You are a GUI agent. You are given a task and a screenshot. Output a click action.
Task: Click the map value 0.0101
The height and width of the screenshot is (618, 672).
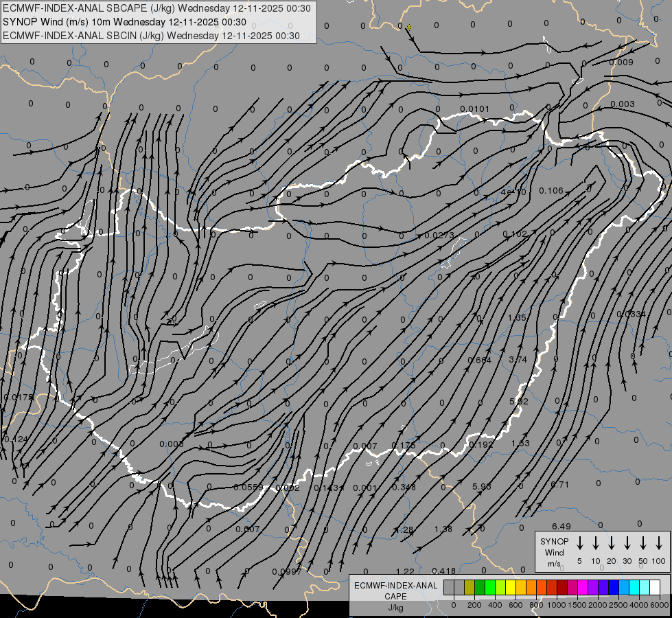[474, 109]
